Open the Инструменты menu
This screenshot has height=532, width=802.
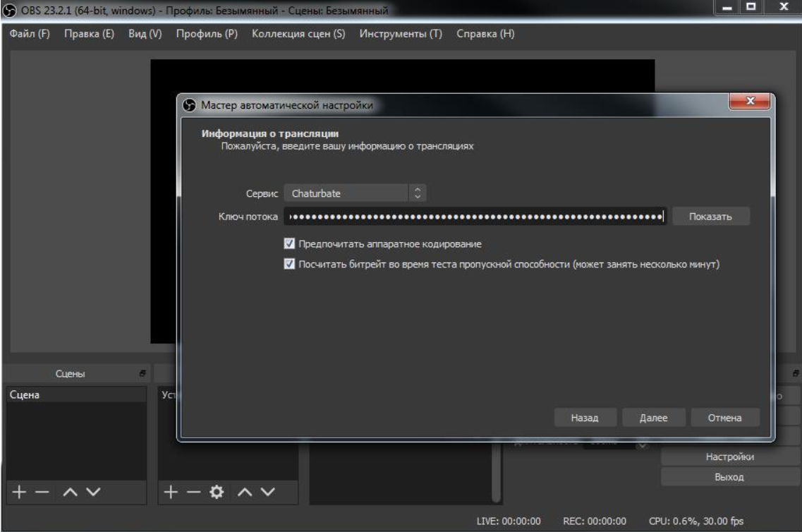coord(401,34)
